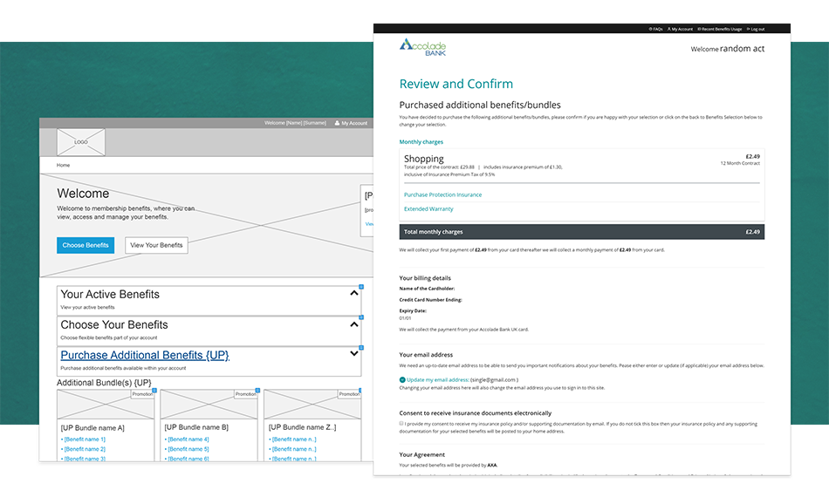
Task: Click the blue note marker on Your Active Benefits
Action: 361,287
